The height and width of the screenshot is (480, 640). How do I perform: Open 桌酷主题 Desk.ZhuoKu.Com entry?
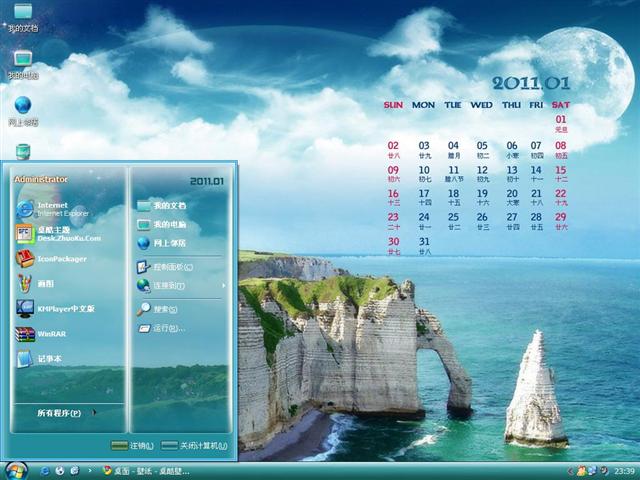pos(58,234)
